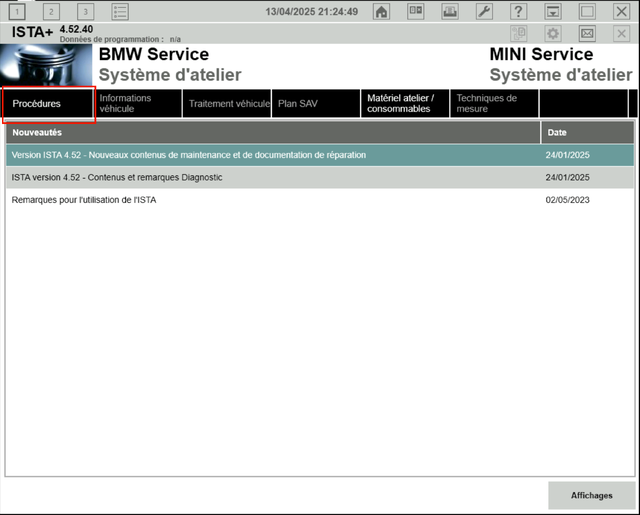640x515 pixels.
Task: Click the gear icon in second row
Action: pos(553,33)
